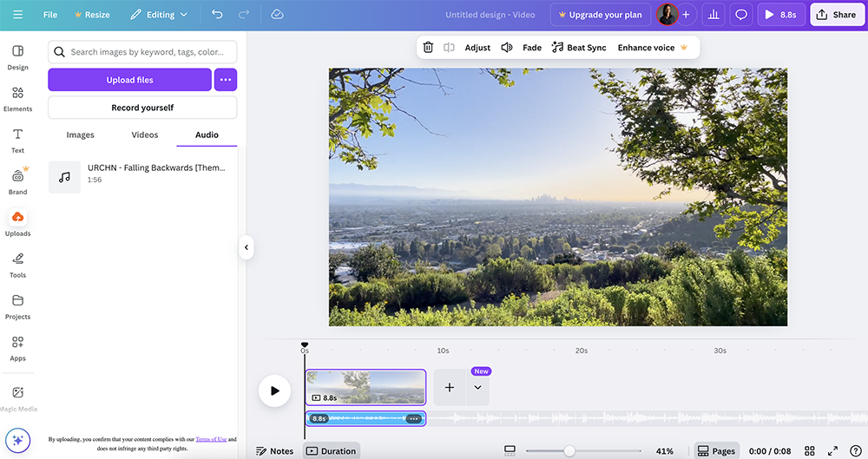The image size is (868, 459).
Task: Click the Record yourself button
Action: tap(142, 108)
